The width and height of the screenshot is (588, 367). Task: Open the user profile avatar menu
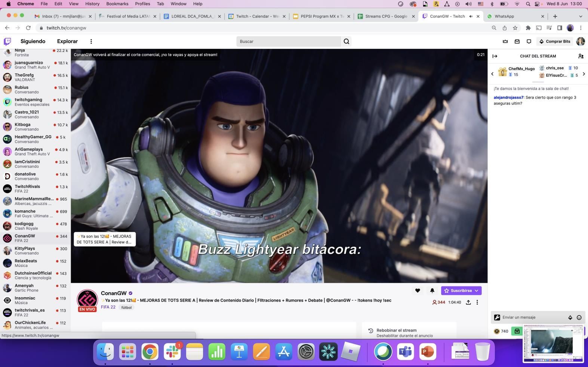point(580,41)
